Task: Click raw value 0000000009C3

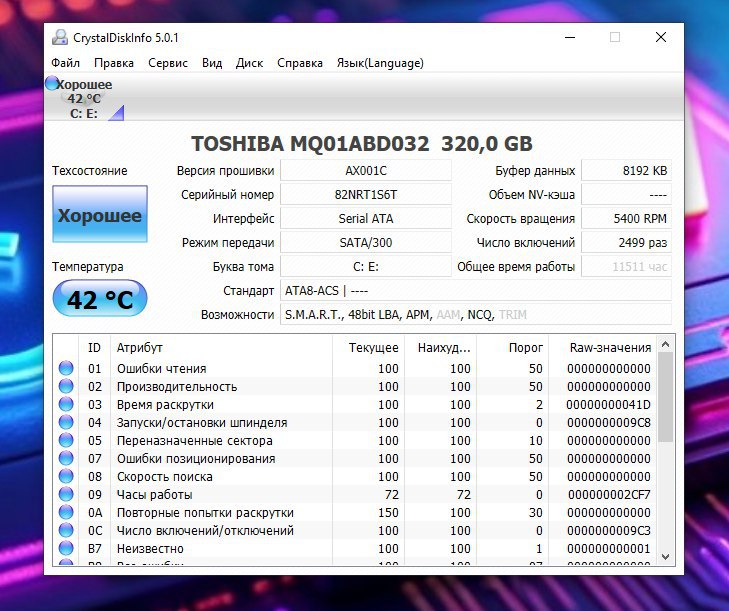Action: tap(609, 531)
